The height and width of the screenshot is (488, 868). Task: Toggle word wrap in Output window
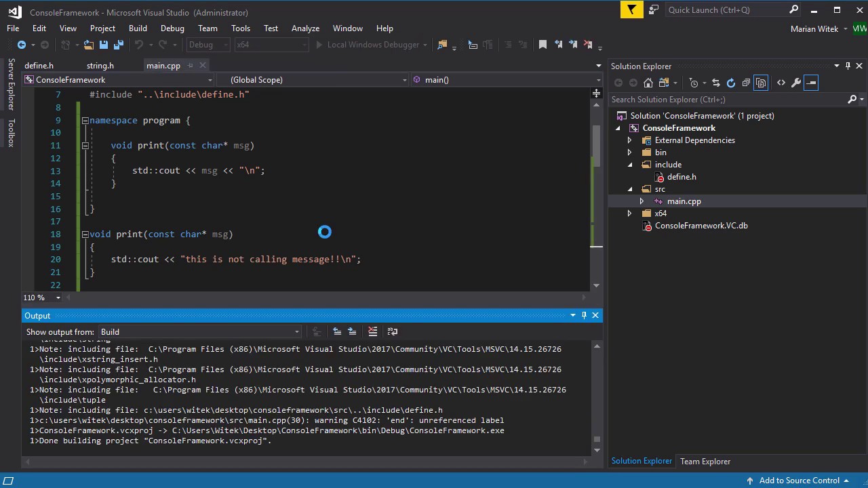tap(392, 331)
